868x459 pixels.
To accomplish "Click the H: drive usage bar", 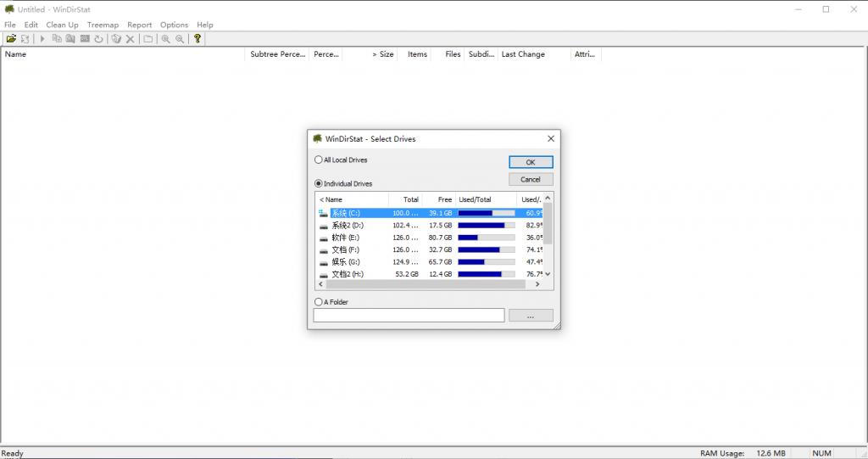I will [486, 274].
